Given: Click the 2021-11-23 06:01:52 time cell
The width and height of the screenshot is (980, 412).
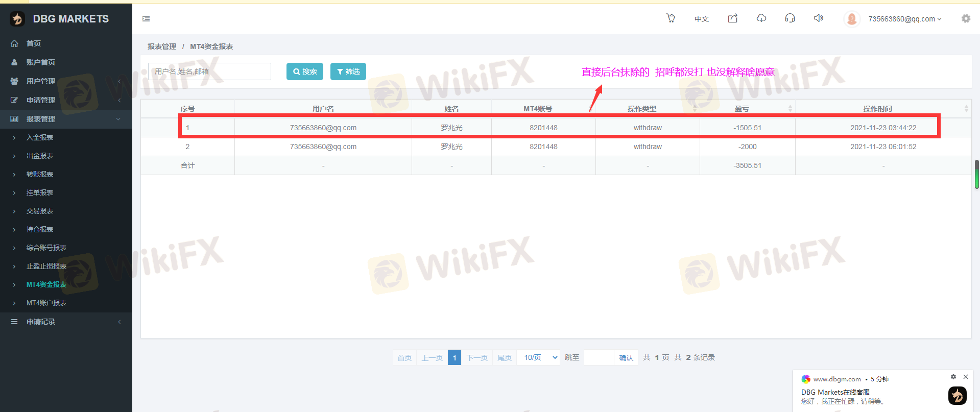Looking at the screenshot, I should click(x=883, y=147).
